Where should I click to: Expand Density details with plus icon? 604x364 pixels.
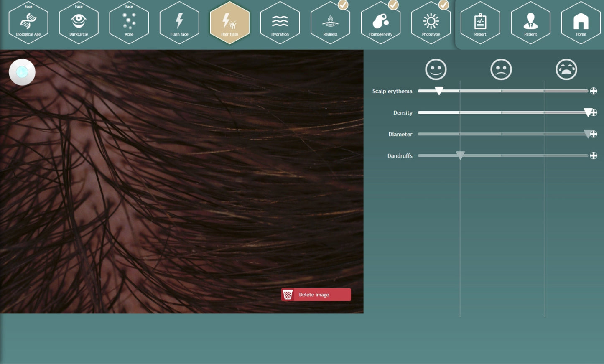tap(594, 112)
